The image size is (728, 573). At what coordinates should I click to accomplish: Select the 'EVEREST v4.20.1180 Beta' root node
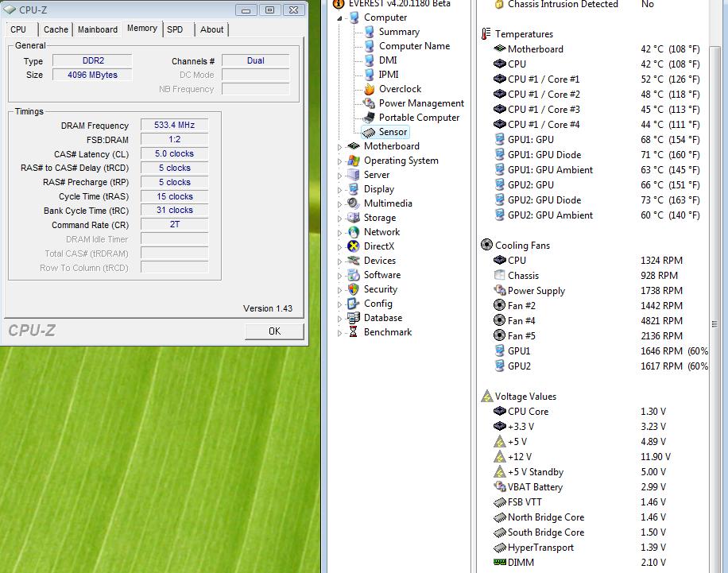[399, 4]
